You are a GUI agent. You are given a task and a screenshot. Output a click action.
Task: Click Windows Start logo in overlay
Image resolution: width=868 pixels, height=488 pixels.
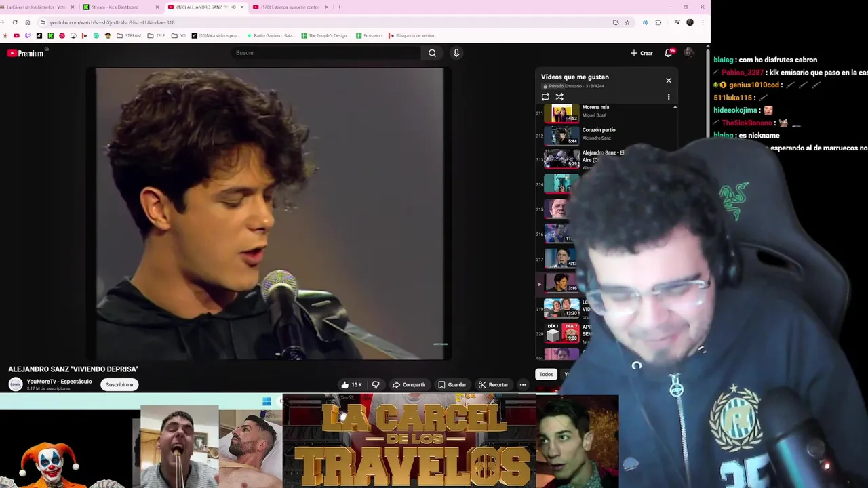(267, 401)
